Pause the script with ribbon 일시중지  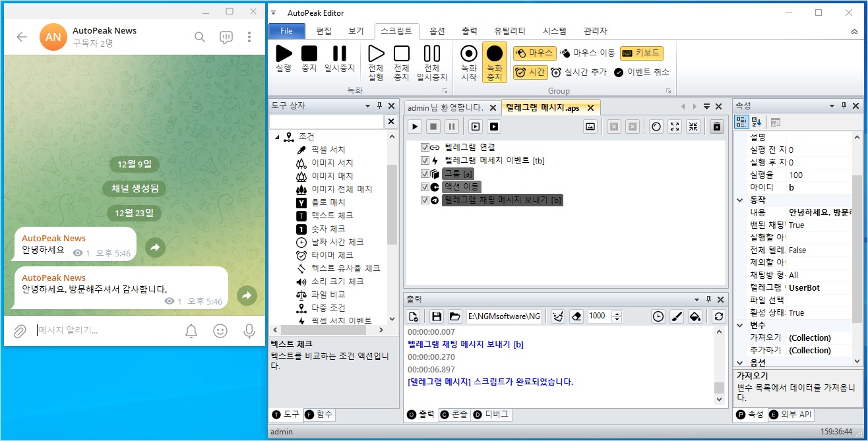pyautogui.click(x=340, y=58)
